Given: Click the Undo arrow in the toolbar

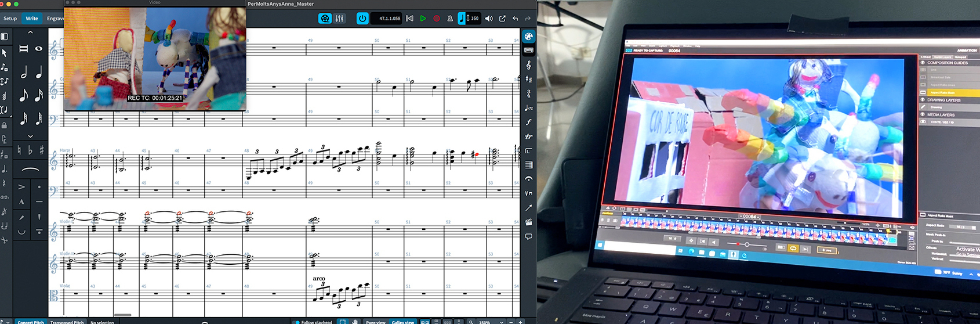Looking at the screenshot, I should (515, 19).
